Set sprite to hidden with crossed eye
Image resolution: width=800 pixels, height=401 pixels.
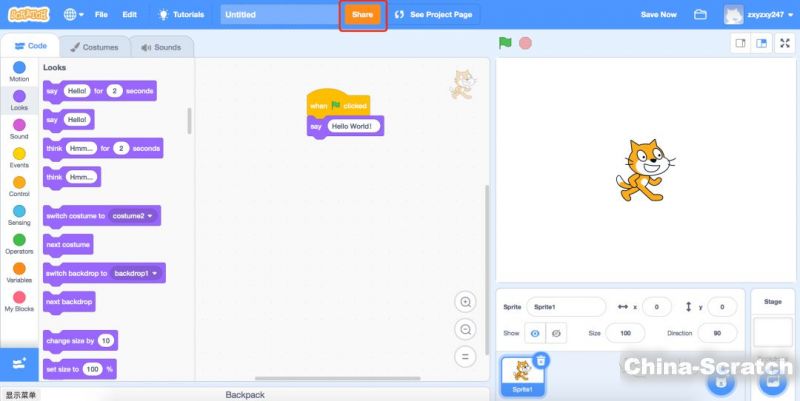click(x=557, y=333)
